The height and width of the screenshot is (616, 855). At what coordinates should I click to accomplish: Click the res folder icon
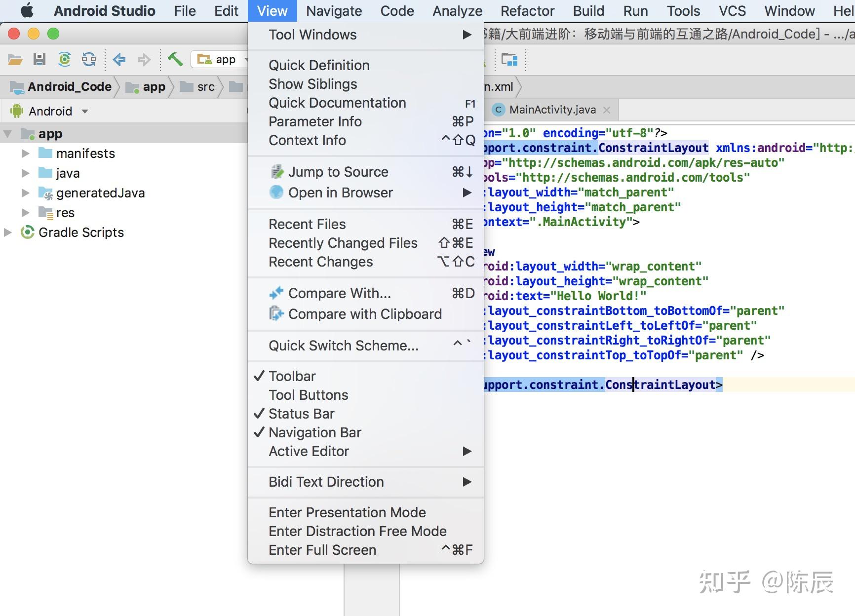click(x=45, y=213)
